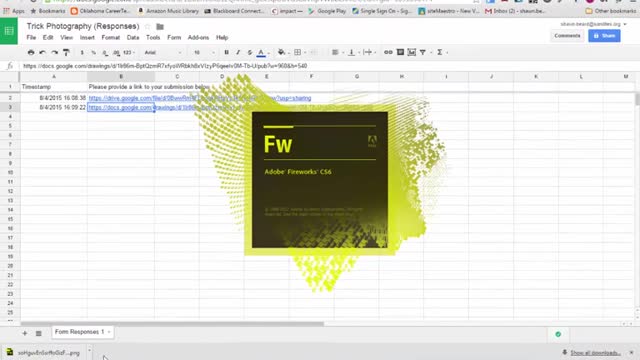Click the green checkmark status icon
The width and height of the screenshot is (640, 360).
[558, 334]
